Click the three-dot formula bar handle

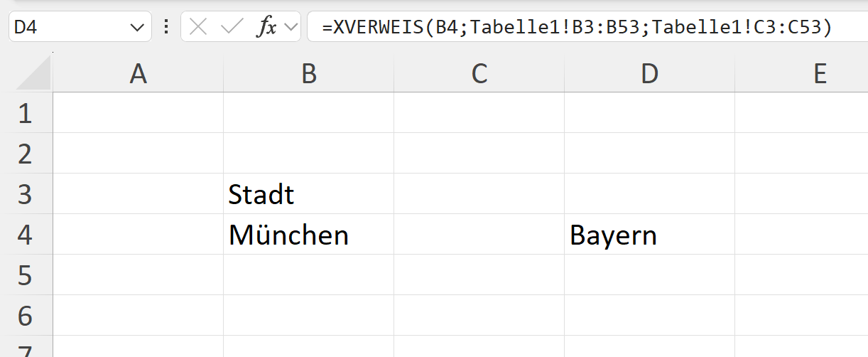tap(166, 27)
